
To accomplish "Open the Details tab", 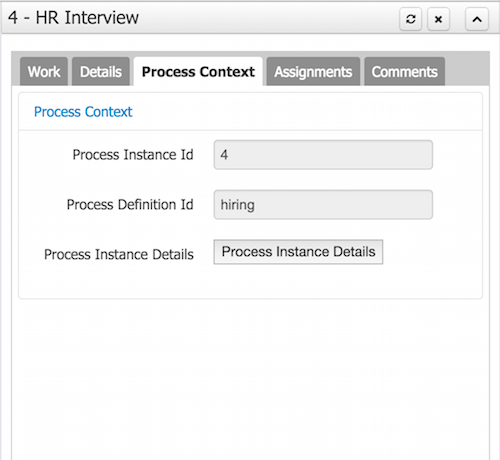I will [x=101, y=72].
